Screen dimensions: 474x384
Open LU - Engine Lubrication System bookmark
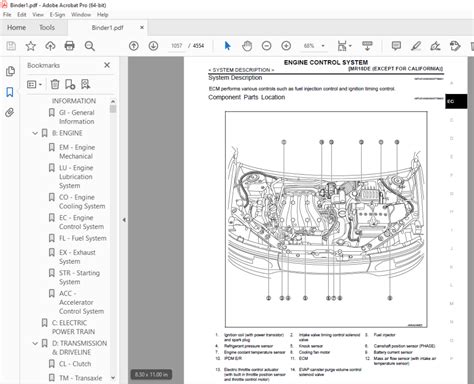76,177
